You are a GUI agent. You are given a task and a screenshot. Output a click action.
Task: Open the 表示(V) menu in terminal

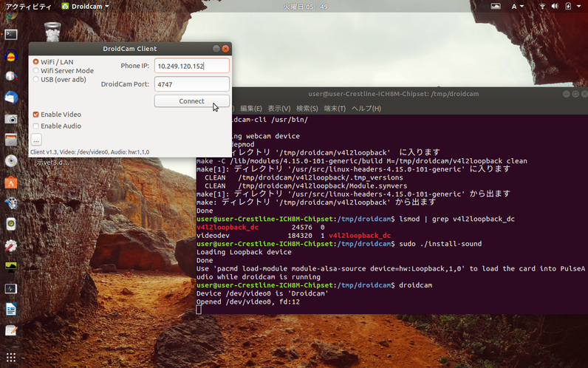(279, 109)
